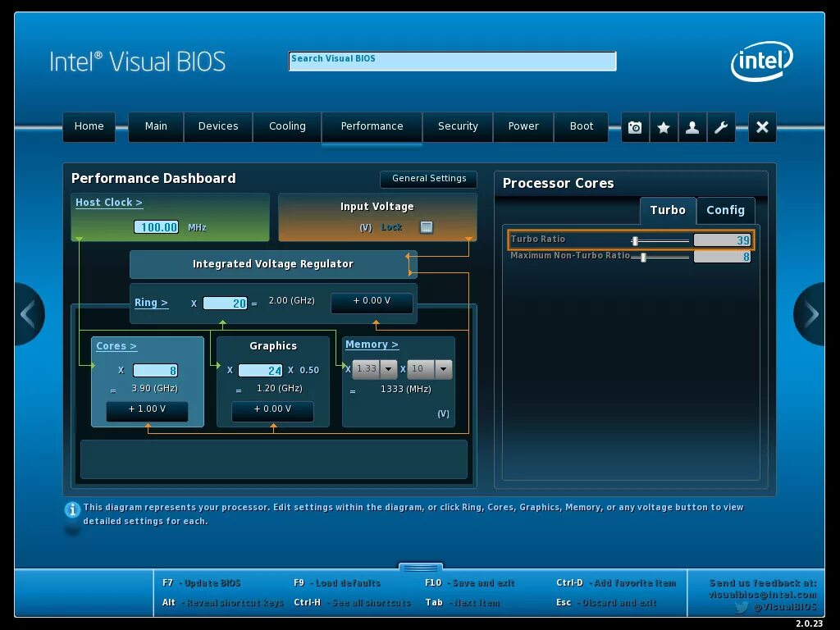Close Visual BIOS with the X icon
Viewport: 840px width, 630px height.
click(762, 127)
